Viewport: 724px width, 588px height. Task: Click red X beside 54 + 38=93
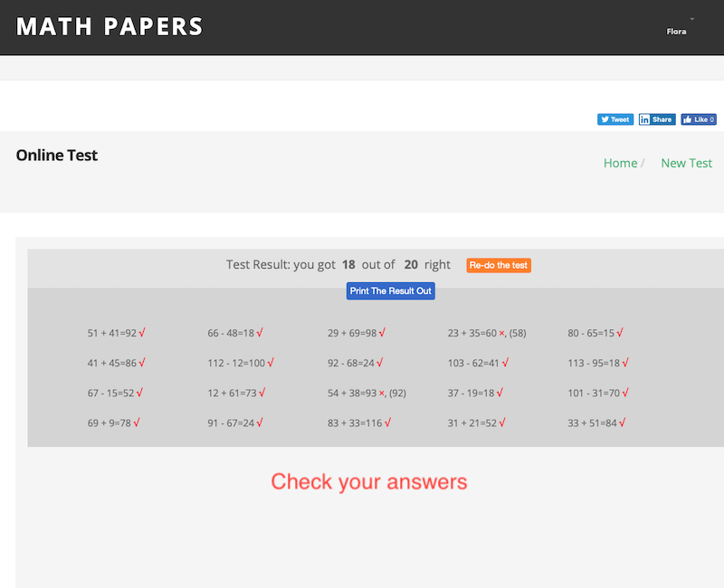tap(382, 394)
